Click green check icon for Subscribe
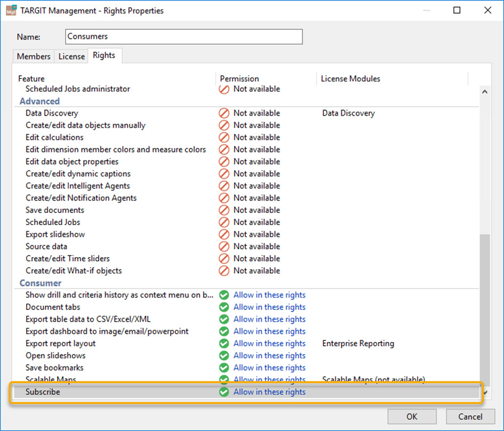Image resolution: width=504 pixels, height=431 pixels. [224, 392]
